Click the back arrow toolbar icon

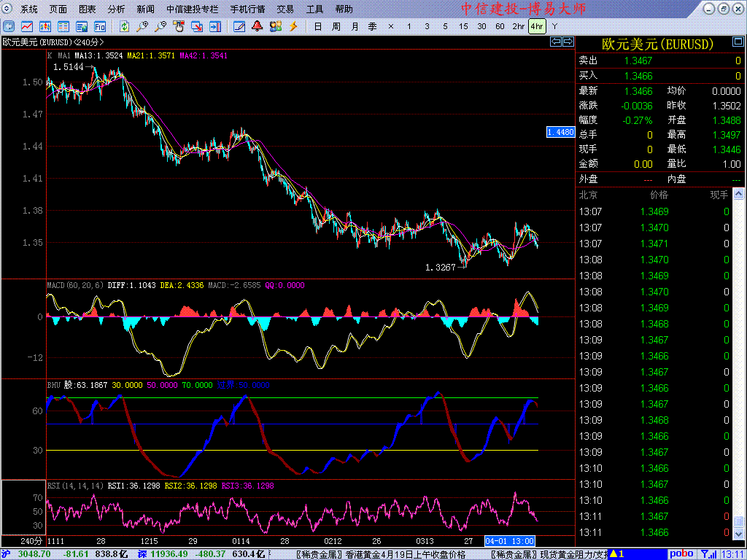(9, 27)
